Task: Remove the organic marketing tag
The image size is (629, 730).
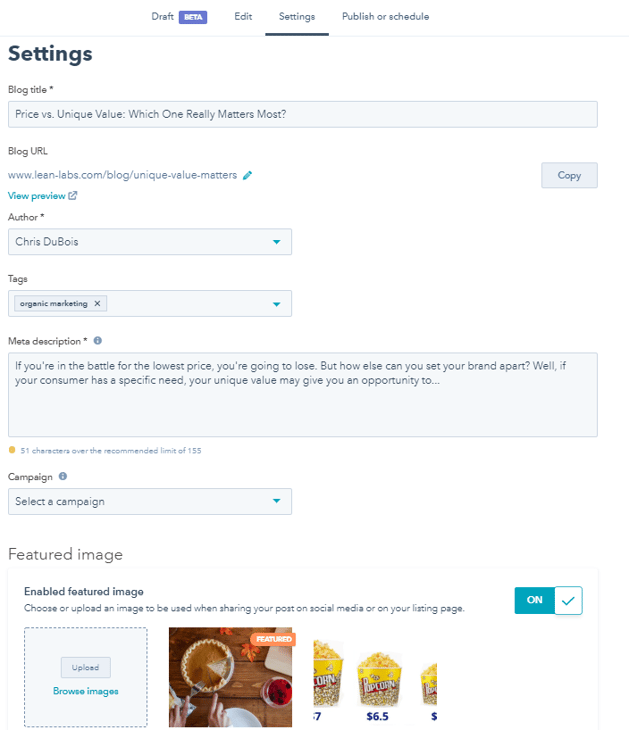Action: pyautogui.click(x=97, y=303)
